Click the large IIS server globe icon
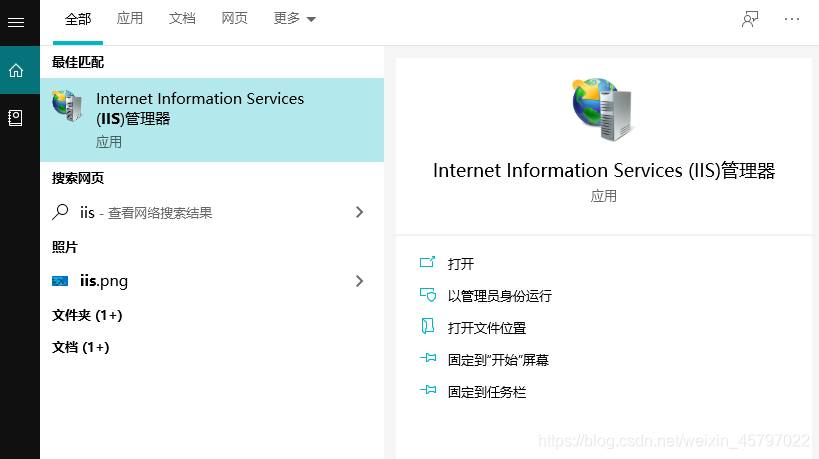This screenshot has width=819, height=459. click(x=602, y=109)
